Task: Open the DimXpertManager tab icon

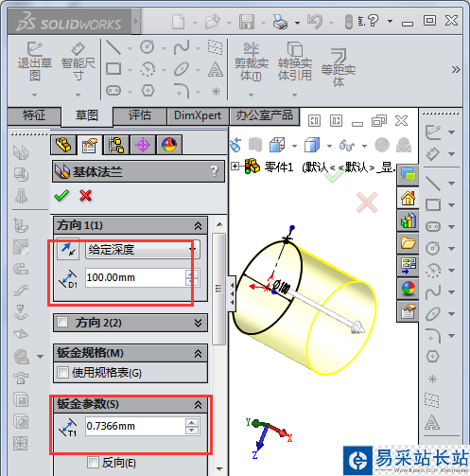Action: 143,145
